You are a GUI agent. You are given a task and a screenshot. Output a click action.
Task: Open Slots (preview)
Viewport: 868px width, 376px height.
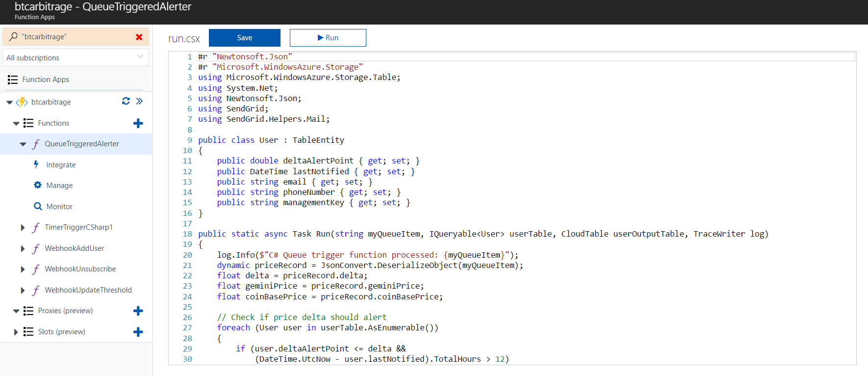coord(62,332)
